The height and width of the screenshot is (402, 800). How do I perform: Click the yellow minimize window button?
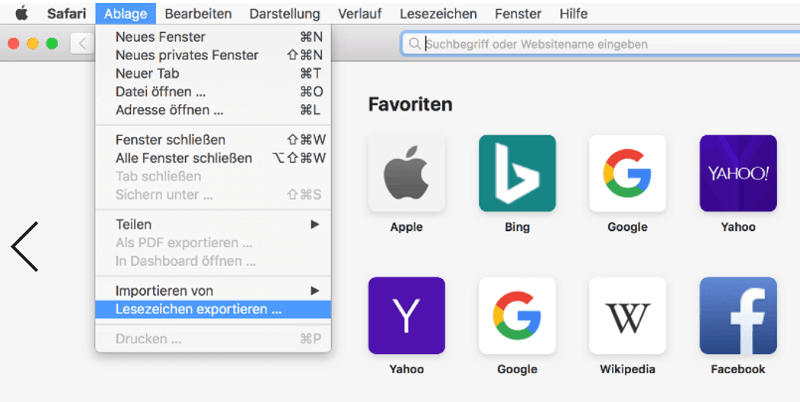point(33,44)
